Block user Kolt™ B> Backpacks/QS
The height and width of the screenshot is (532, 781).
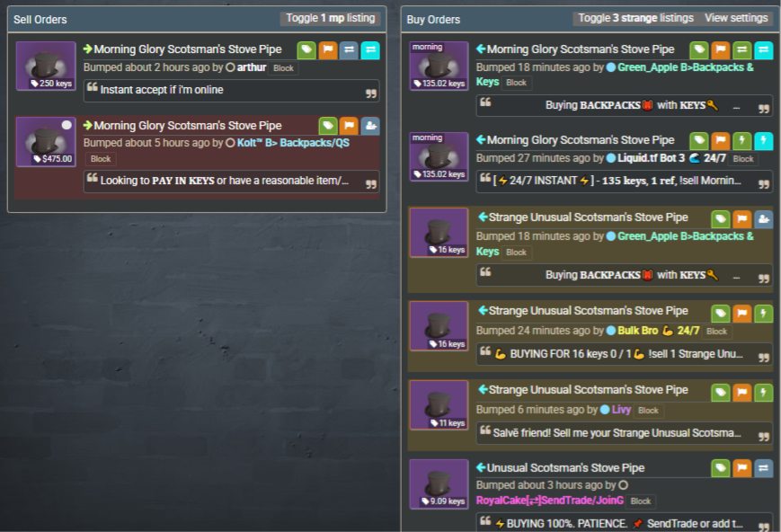[101, 159]
